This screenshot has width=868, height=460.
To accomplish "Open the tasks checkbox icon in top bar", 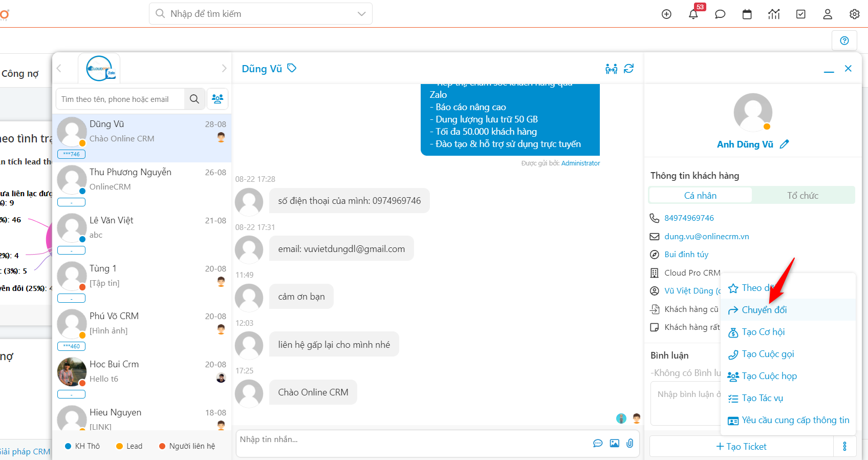I will pyautogui.click(x=801, y=14).
